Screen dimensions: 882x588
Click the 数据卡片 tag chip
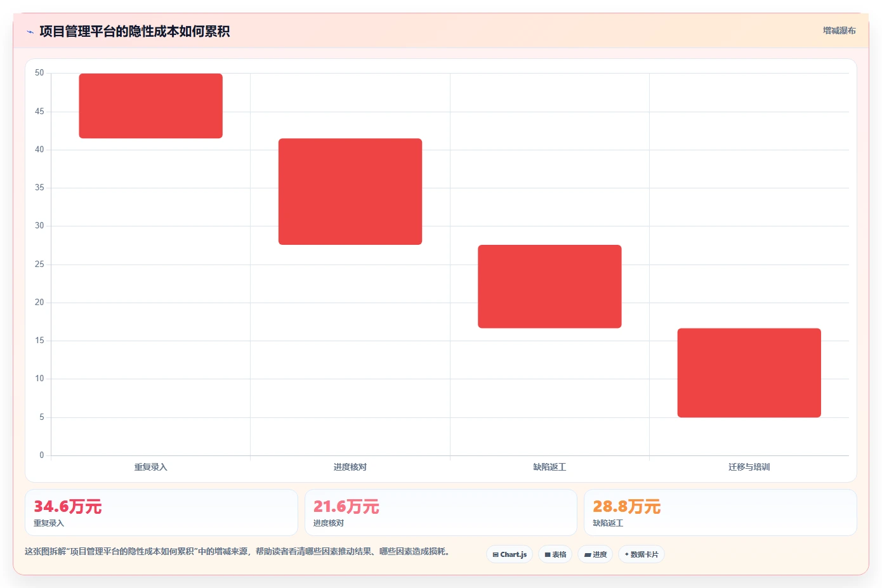coord(642,554)
